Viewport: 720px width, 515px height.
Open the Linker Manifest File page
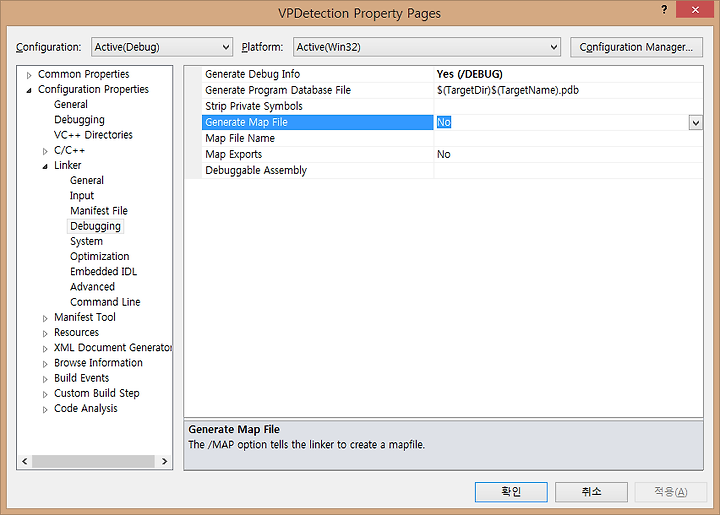point(99,210)
